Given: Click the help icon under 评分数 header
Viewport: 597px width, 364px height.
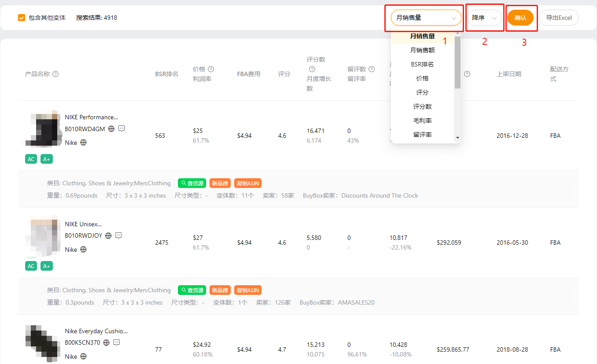Looking at the screenshot, I should click(312, 69).
